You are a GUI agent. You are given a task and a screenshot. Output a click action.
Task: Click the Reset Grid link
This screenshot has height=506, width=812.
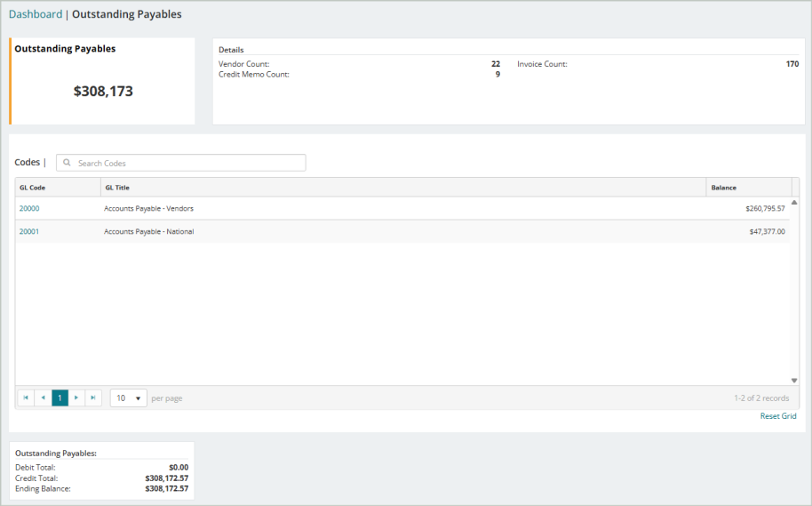point(778,416)
